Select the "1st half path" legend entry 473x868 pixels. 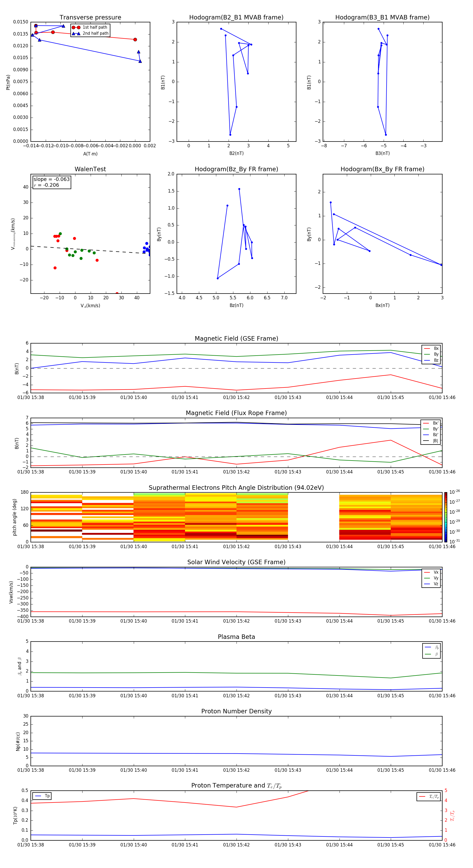coord(90,27)
